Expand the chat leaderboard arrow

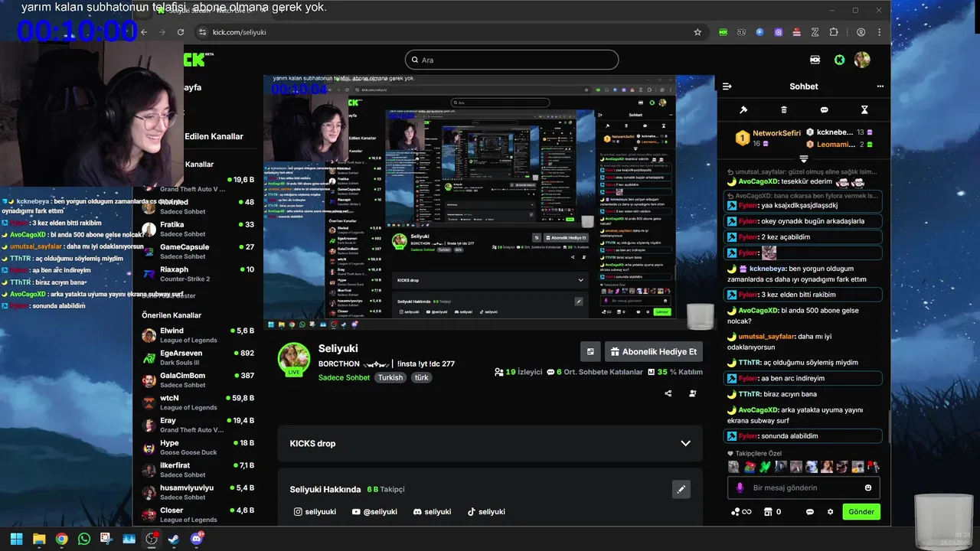tap(804, 158)
